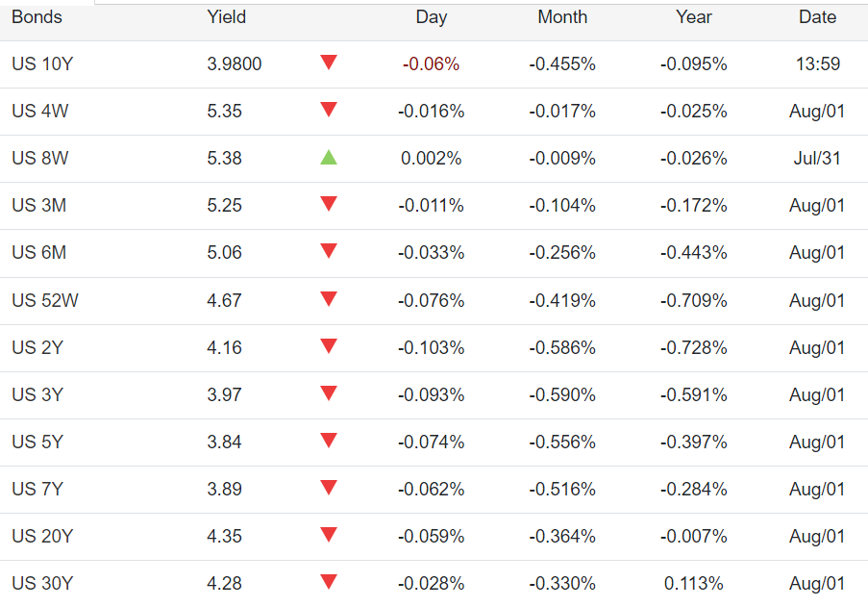The image size is (868, 607).
Task: Select the 3.89 yield value
Action: click(224, 489)
